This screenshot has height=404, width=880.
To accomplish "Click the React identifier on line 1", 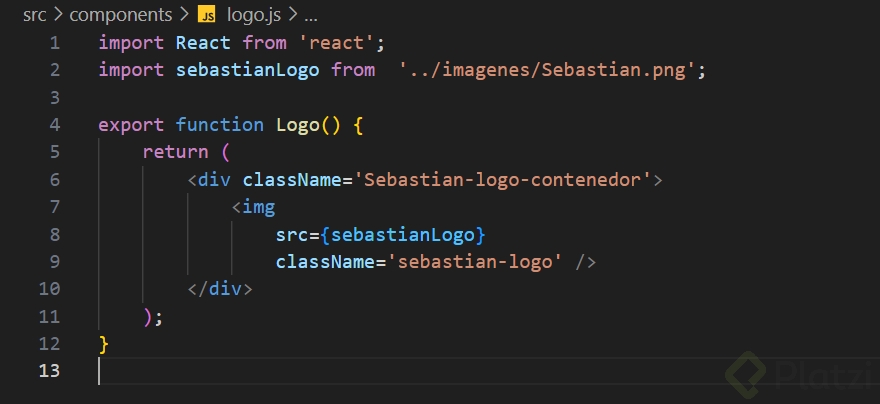I will point(203,43).
